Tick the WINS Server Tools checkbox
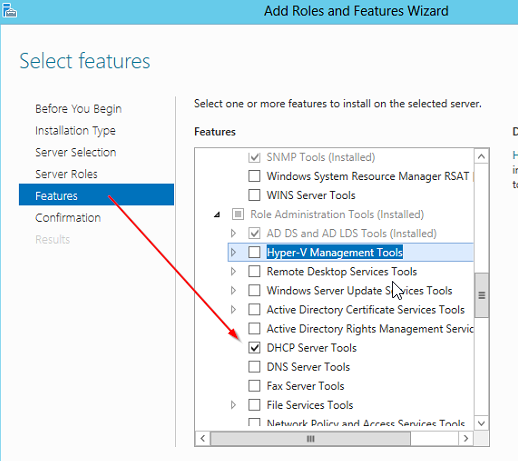 tap(254, 195)
